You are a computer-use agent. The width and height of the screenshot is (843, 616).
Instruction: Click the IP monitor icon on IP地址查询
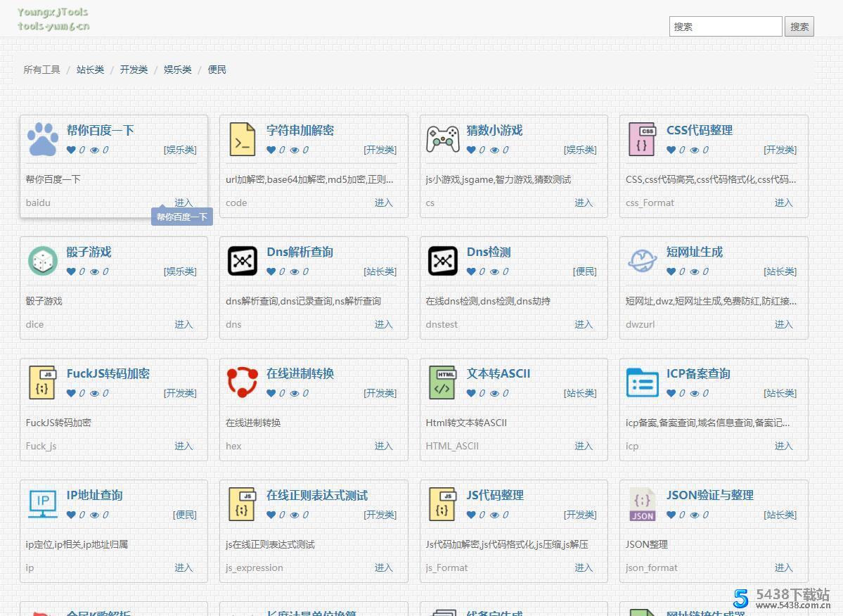pos(42,503)
